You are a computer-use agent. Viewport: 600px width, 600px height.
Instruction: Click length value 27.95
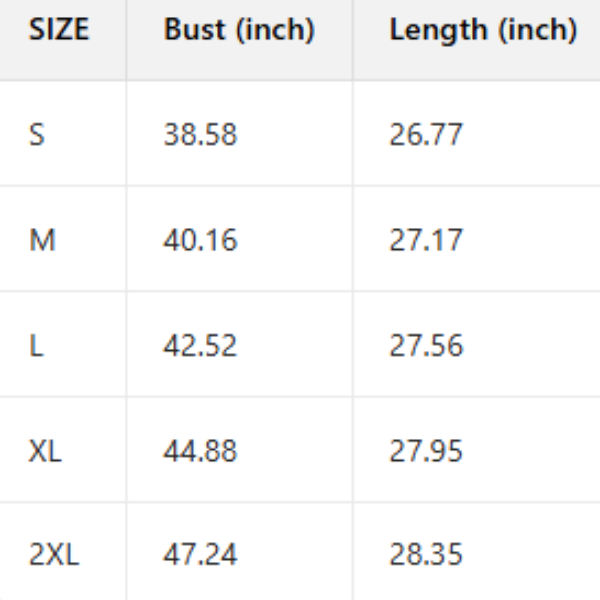[426, 450]
